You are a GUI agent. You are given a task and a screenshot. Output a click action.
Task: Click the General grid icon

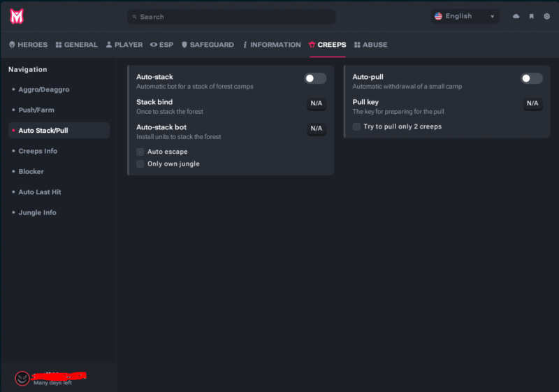pos(59,45)
